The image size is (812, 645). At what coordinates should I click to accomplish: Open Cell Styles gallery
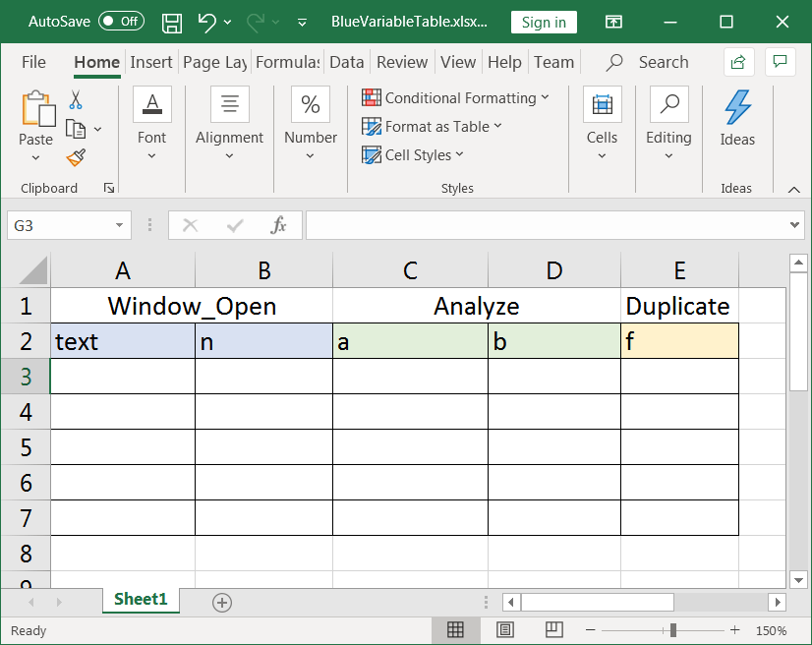[x=412, y=155]
